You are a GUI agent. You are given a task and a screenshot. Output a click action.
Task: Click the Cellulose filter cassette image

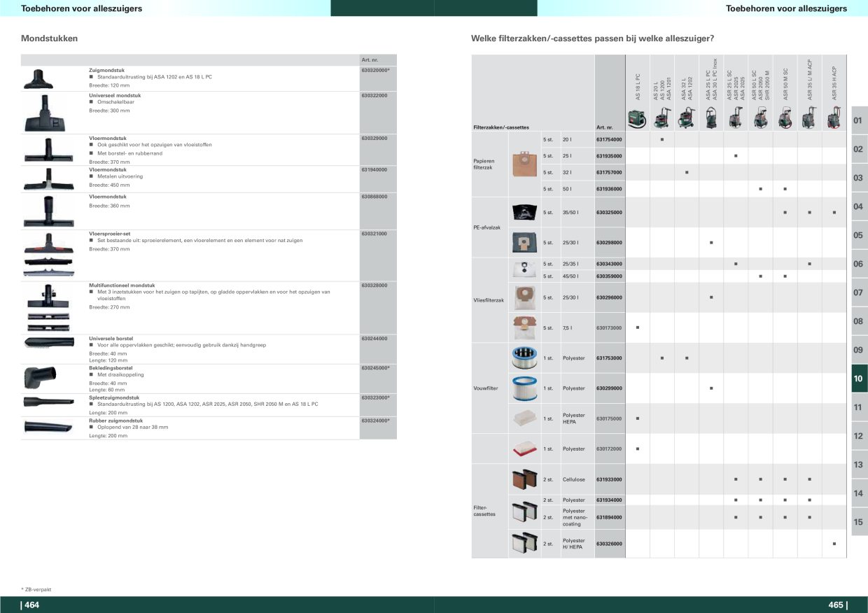(524, 479)
